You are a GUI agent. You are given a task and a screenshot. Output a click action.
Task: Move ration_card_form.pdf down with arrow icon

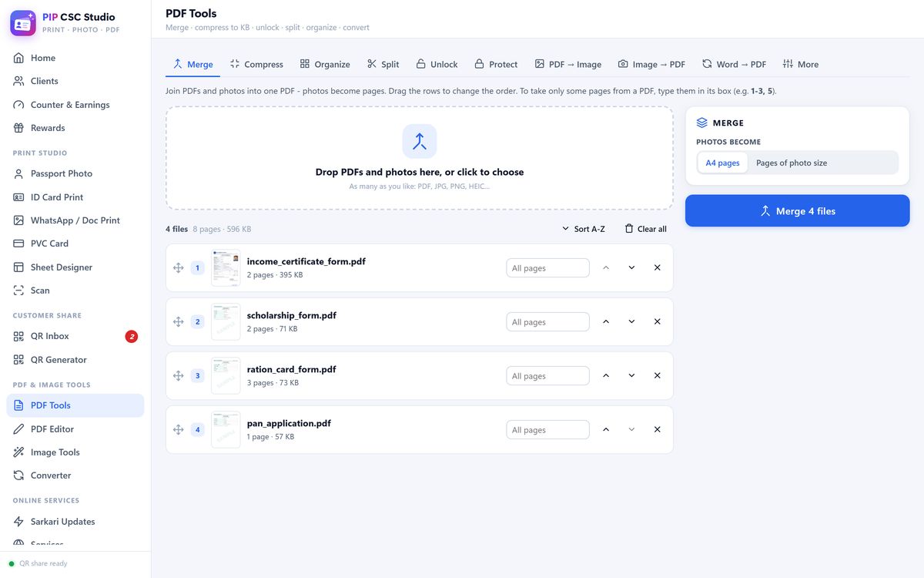(631, 375)
